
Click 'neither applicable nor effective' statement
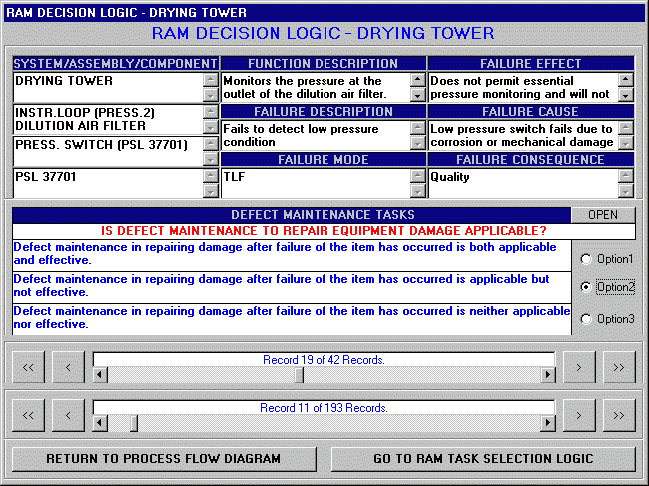click(x=292, y=318)
